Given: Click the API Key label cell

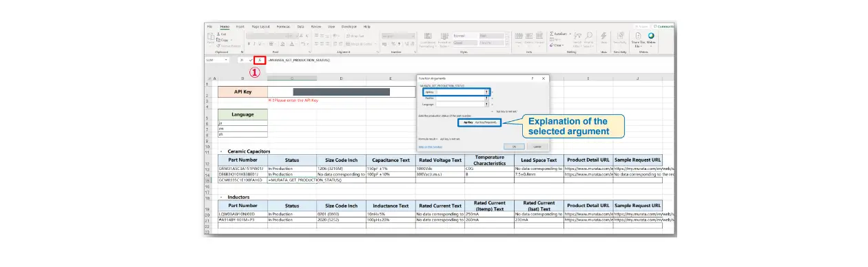Looking at the screenshot, I should [x=242, y=91].
